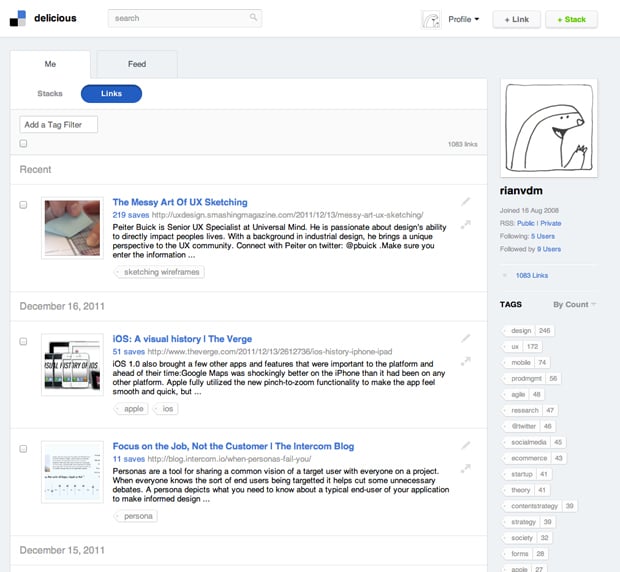Image resolution: width=620 pixels, height=572 pixels.
Task: Click pencil icon for Focus on the Job
Action: click(465, 443)
